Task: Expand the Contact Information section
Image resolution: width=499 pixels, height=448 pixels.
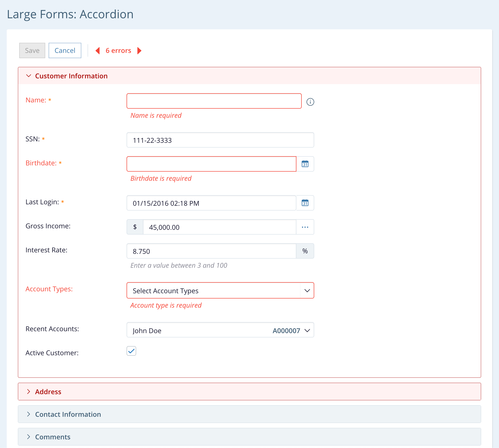Action: pos(68,414)
